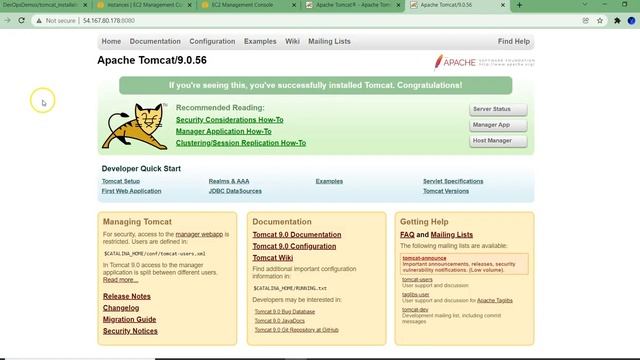The width and height of the screenshot is (640, 360).
Task: Switch to the EC2 Management Console tab
Action: (249, 5)
